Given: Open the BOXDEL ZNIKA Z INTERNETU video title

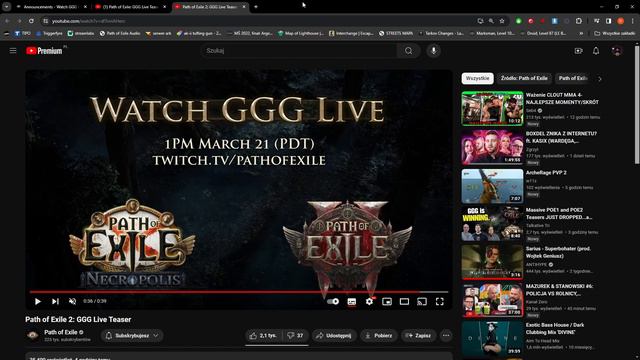Looking at the screenshot, I should point(561,137).
